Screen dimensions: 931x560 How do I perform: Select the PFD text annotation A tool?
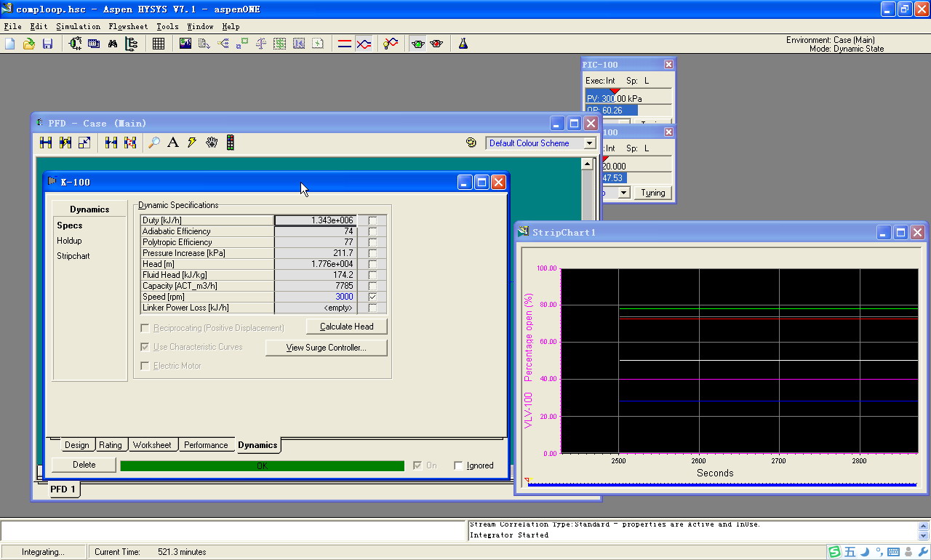[173, 143]
